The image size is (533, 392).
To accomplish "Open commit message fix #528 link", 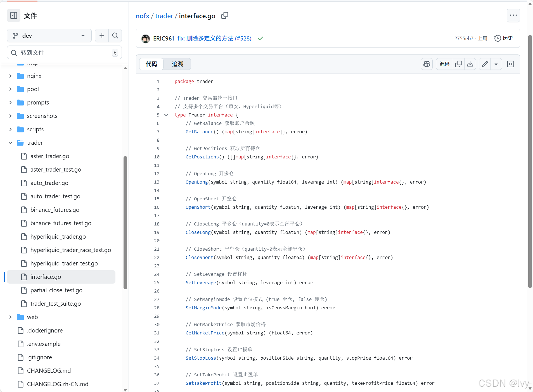I will [214, 39].
